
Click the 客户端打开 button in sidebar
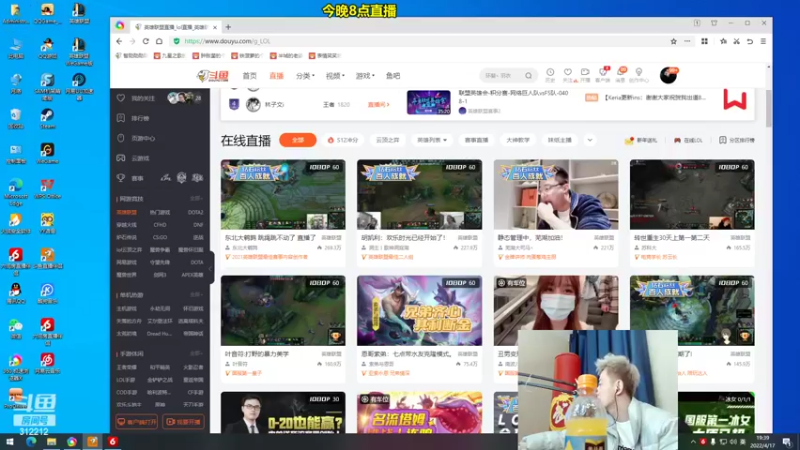point(137,422)
